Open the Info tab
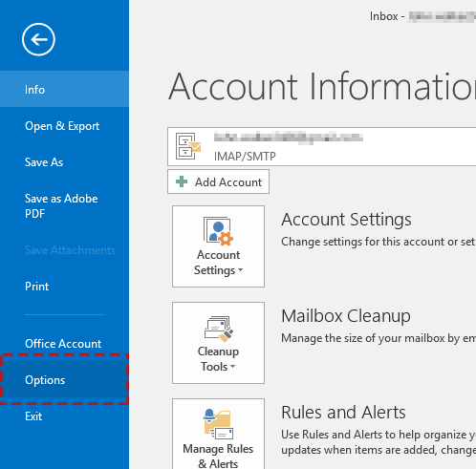The image size is (476, 469). [x=64, y=89]
